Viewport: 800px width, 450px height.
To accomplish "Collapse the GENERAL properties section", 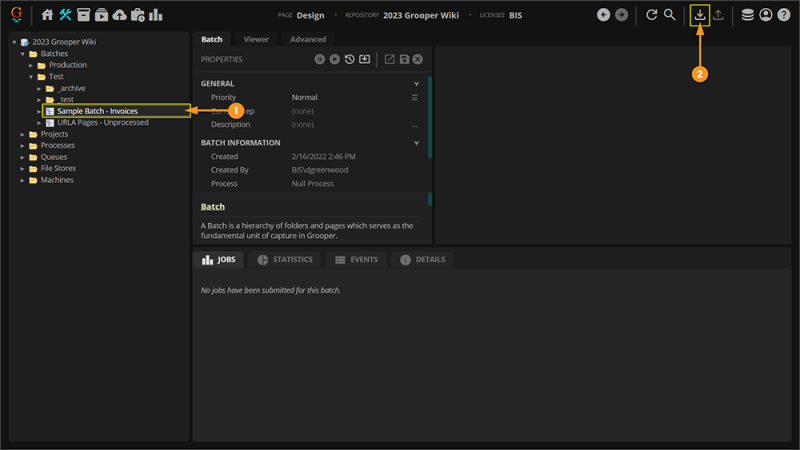I will (416, 84).
